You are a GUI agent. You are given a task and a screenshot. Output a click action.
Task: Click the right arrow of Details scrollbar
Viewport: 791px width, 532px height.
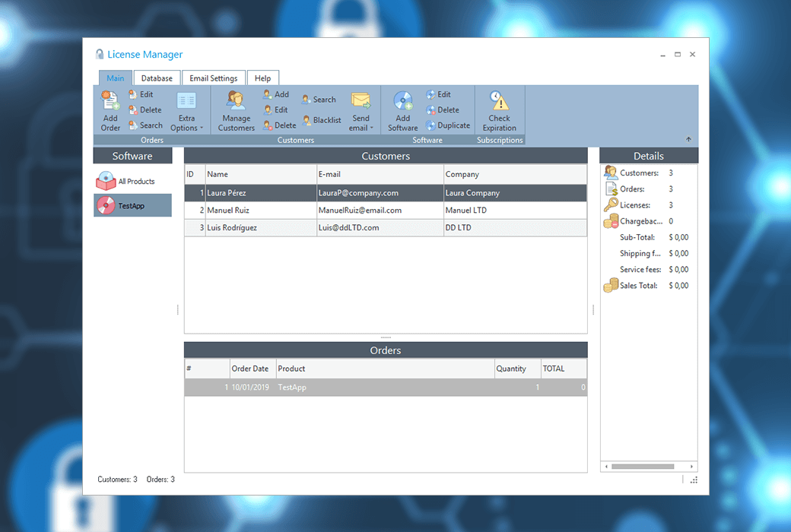tap(692, 466)
